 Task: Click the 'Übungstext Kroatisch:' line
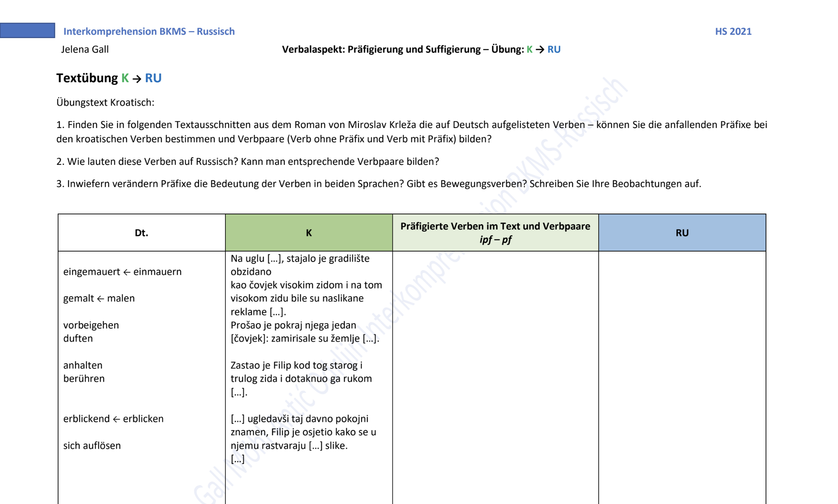click(105, 102)
